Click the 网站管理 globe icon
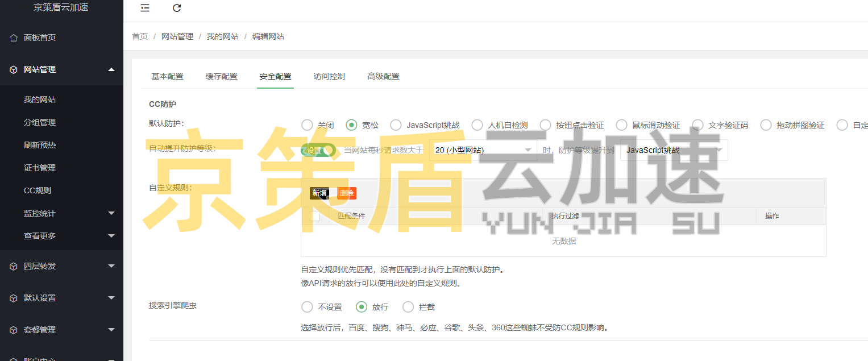 point(13,69)
